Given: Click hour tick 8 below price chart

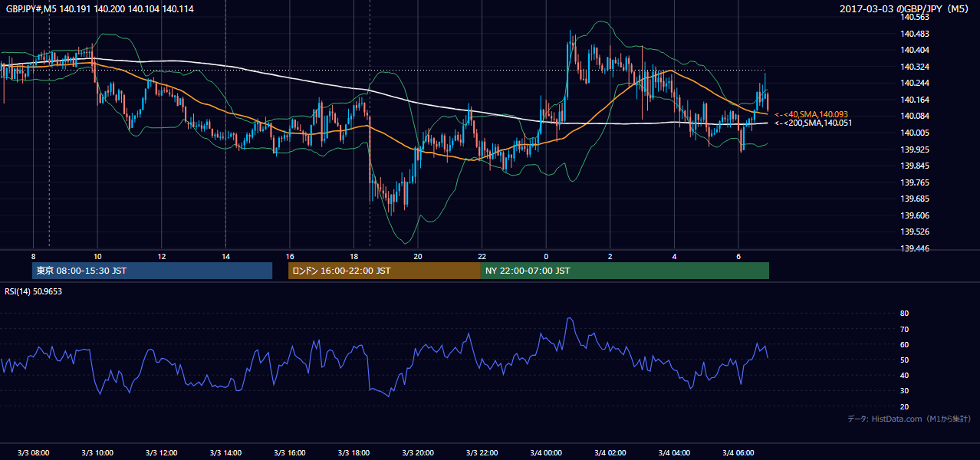Looking at the screenshot, I should (33, 255).
